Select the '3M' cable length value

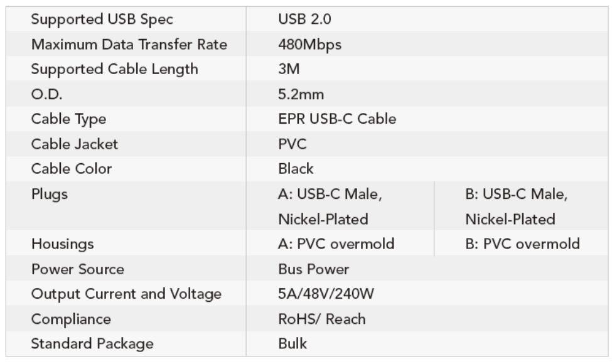point(289,69)
